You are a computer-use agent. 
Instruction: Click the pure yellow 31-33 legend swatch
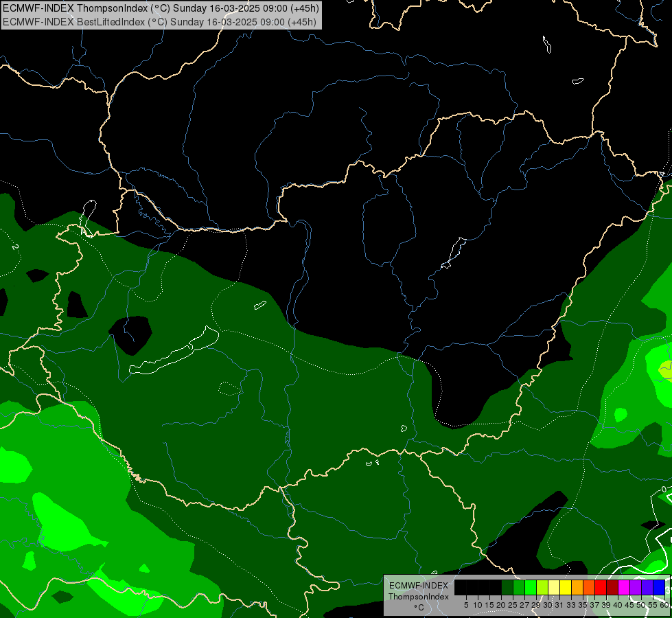(566, 587)
